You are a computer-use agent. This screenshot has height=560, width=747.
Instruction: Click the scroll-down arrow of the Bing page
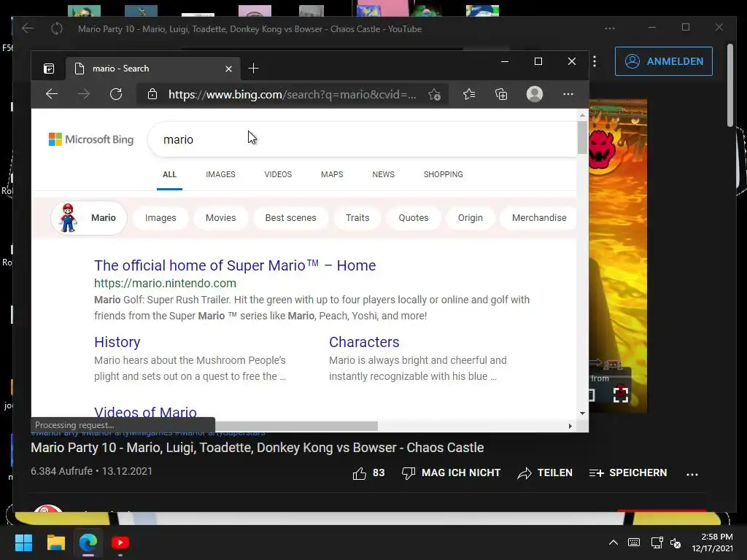[582, 413]
